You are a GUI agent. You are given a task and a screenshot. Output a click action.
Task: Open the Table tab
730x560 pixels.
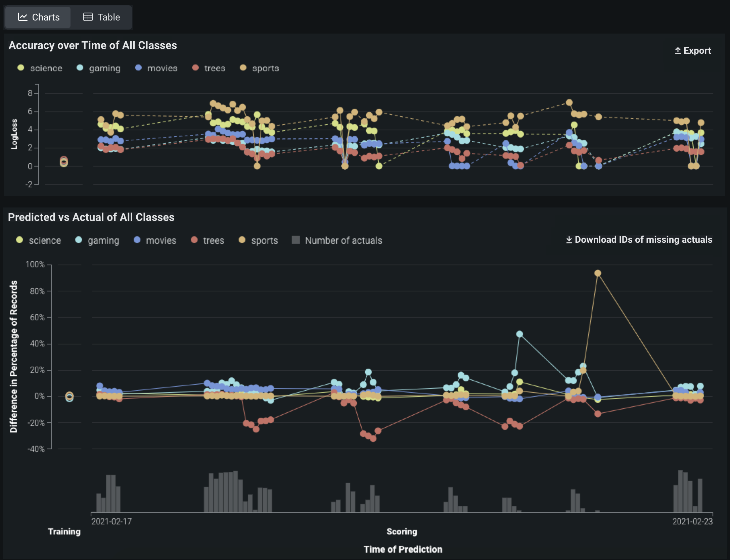point(101,17)
